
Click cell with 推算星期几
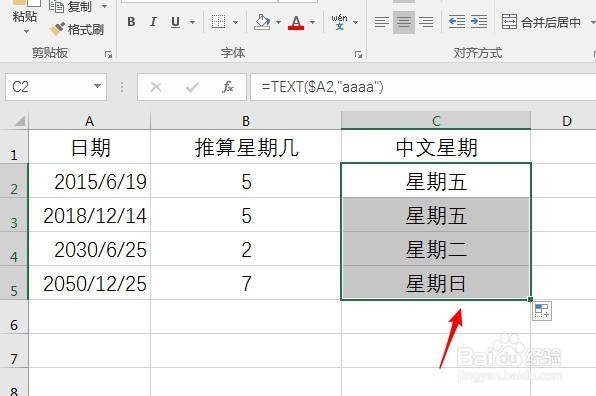[x=246, y=147]
